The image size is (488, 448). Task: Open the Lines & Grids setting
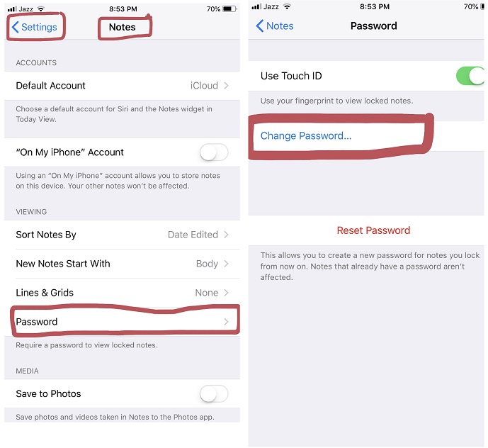tap(122, 293)
